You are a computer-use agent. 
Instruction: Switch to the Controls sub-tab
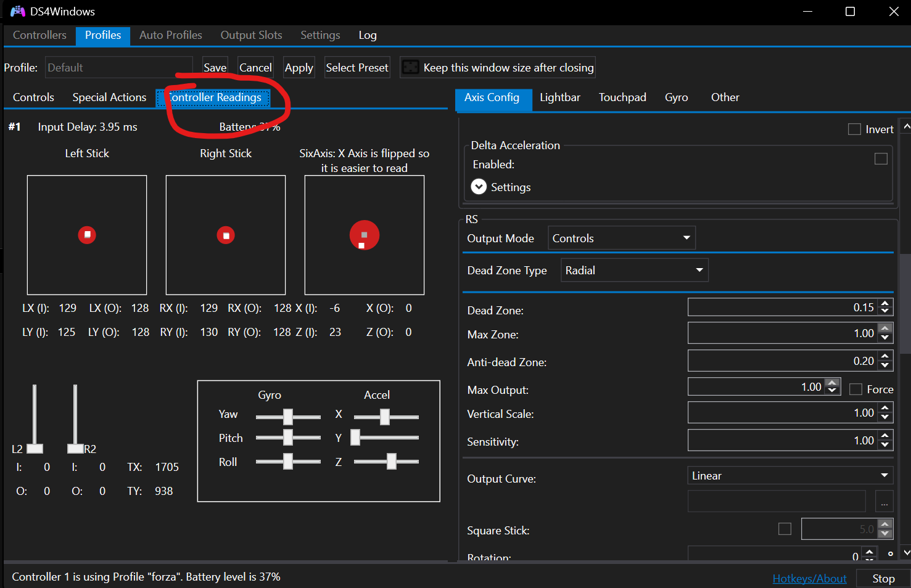pos(33,97)
